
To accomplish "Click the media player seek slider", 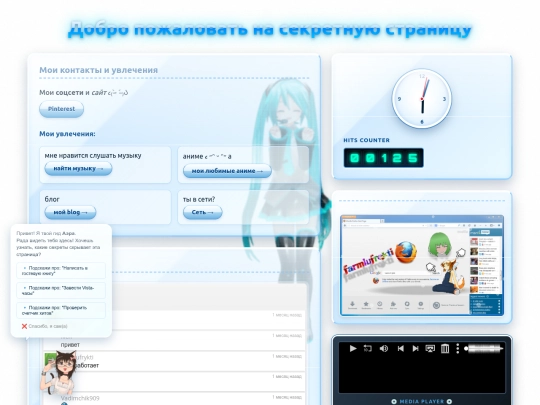I will (x=484, y=349).
